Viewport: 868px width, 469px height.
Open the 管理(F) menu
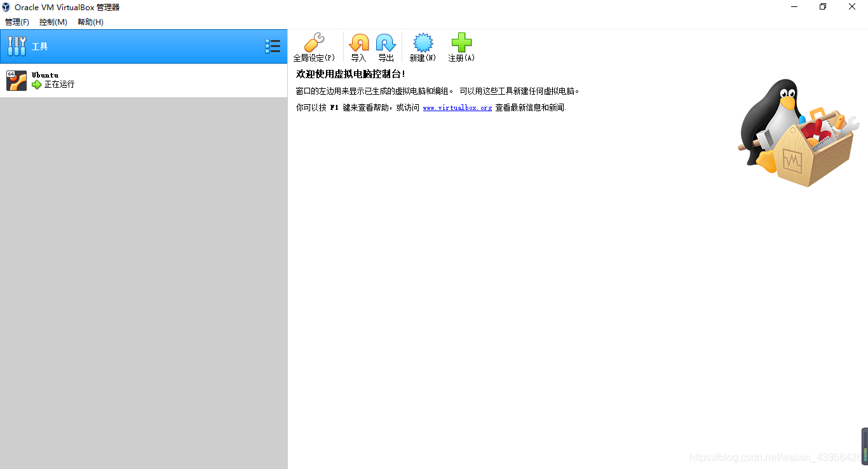pos(17,22)
